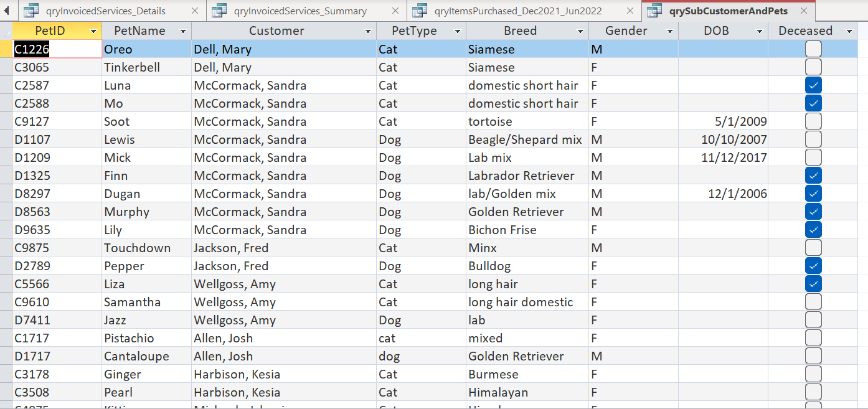Uncheck the Deceased box for Pepper
Image resolution: width=868 pixels, height=409 pixels.
click(813, 265)
